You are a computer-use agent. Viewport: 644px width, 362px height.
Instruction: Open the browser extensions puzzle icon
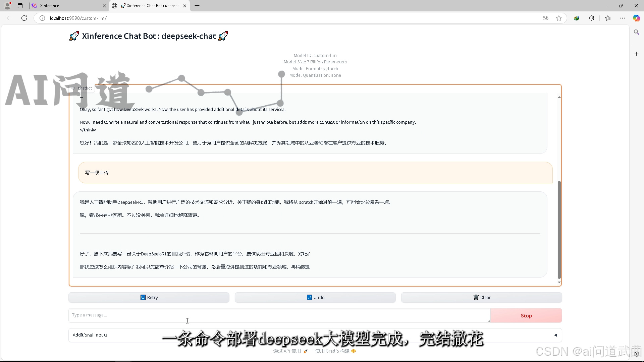[591, 18]
